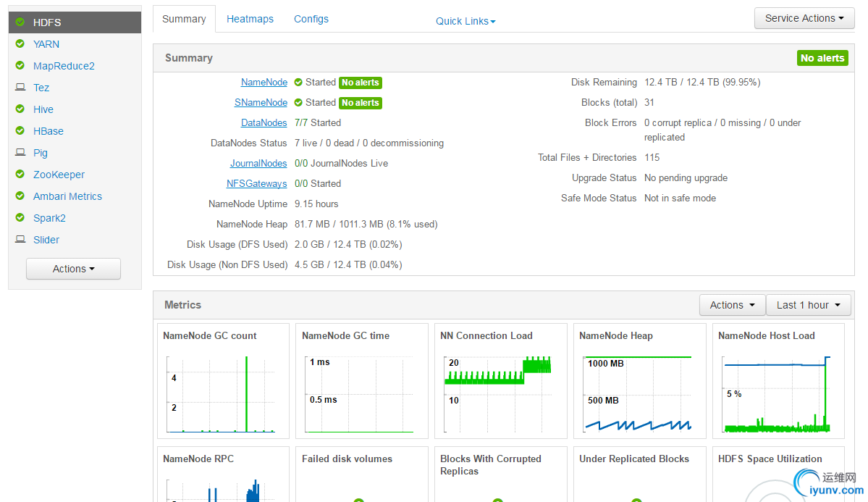This screenshot has height=502, width=868.
Task: Open the NameNode RPC chart widget
Action: (223, 475)
